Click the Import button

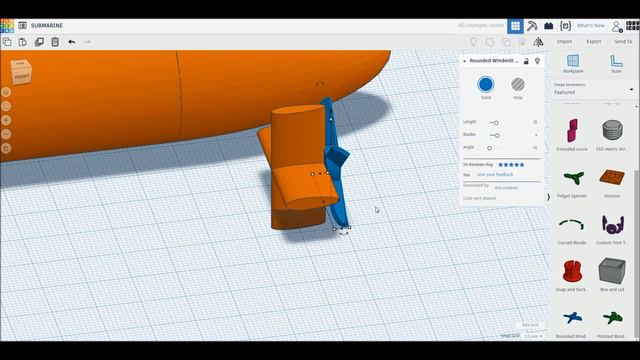564,42
